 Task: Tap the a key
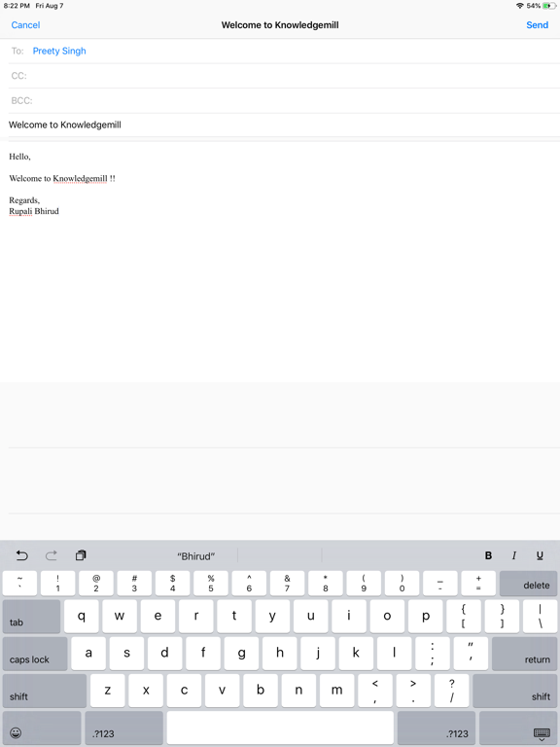[88, 654]
